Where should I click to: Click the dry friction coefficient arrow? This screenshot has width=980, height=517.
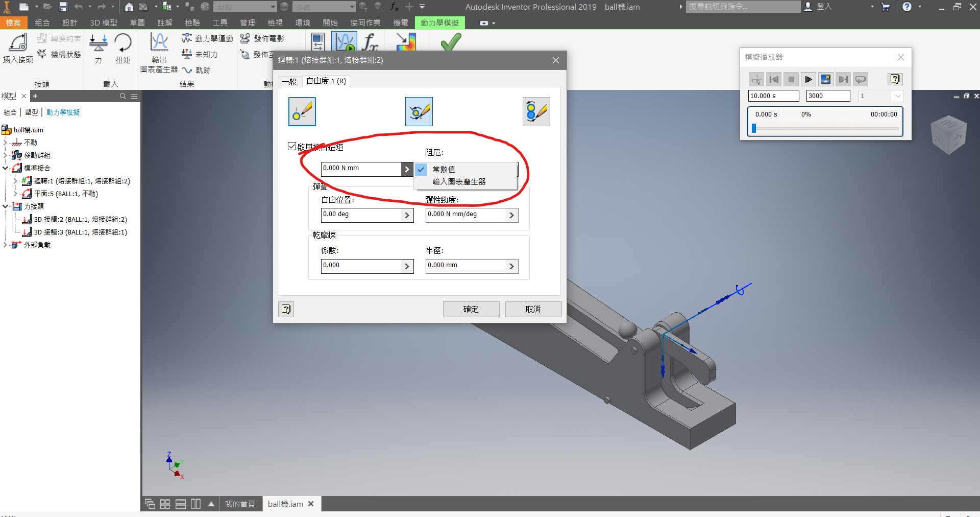(407, 266)
